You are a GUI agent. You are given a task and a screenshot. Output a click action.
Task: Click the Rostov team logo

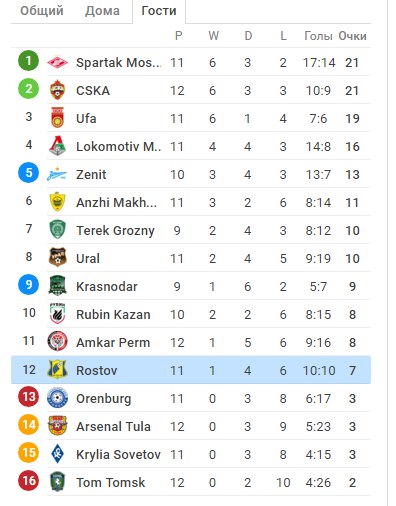point(57,370)
